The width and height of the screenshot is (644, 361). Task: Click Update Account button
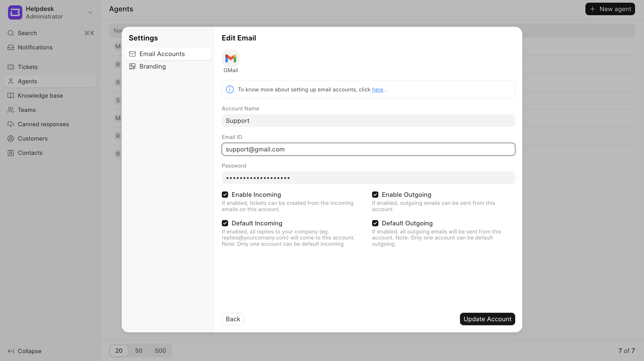pyautogui.click(x=487, y=319)
